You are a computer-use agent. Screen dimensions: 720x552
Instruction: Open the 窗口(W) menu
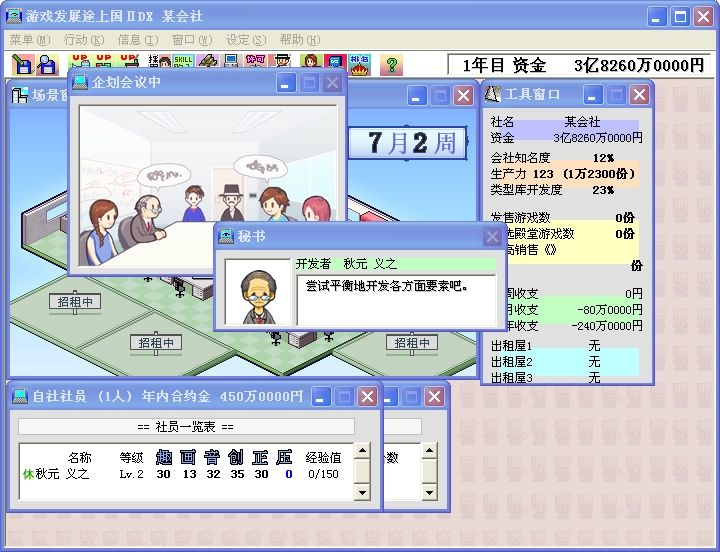coord(192,40)
